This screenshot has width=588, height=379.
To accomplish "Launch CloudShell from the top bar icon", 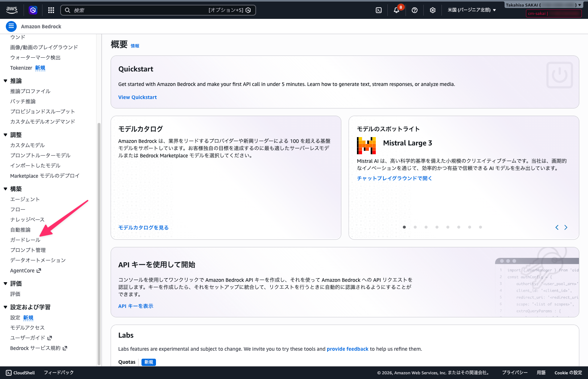I will coord(378,10).
